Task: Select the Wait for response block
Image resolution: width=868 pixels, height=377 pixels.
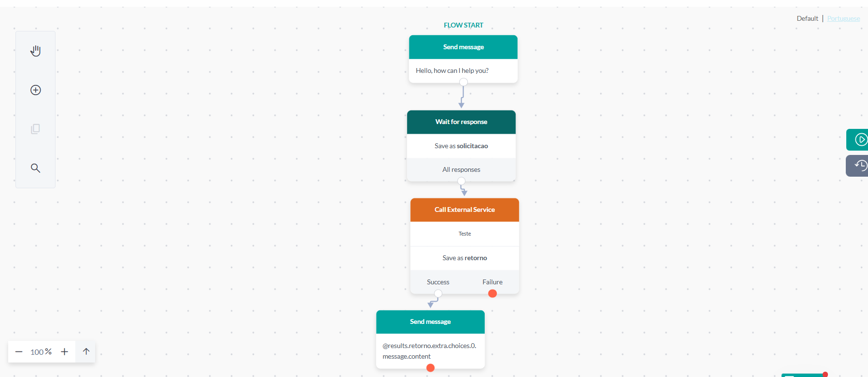Action: click(x=461, y=122)
